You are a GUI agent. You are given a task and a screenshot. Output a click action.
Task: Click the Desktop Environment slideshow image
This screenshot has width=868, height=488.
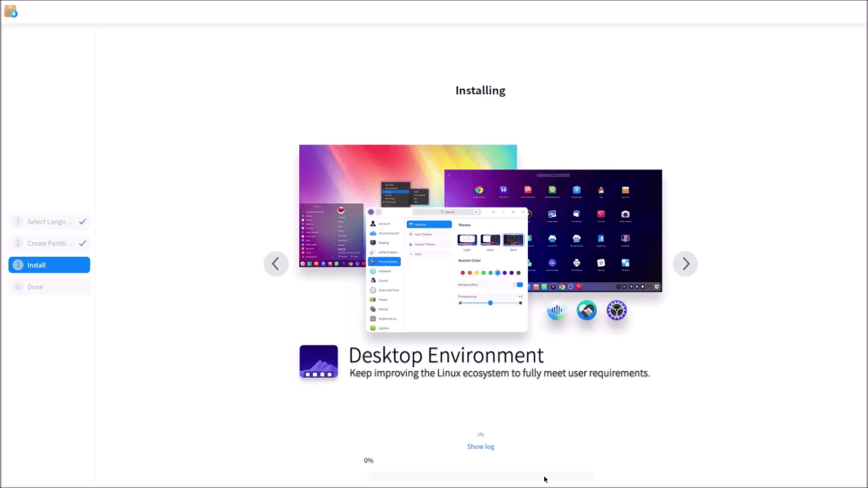(481, 238)
